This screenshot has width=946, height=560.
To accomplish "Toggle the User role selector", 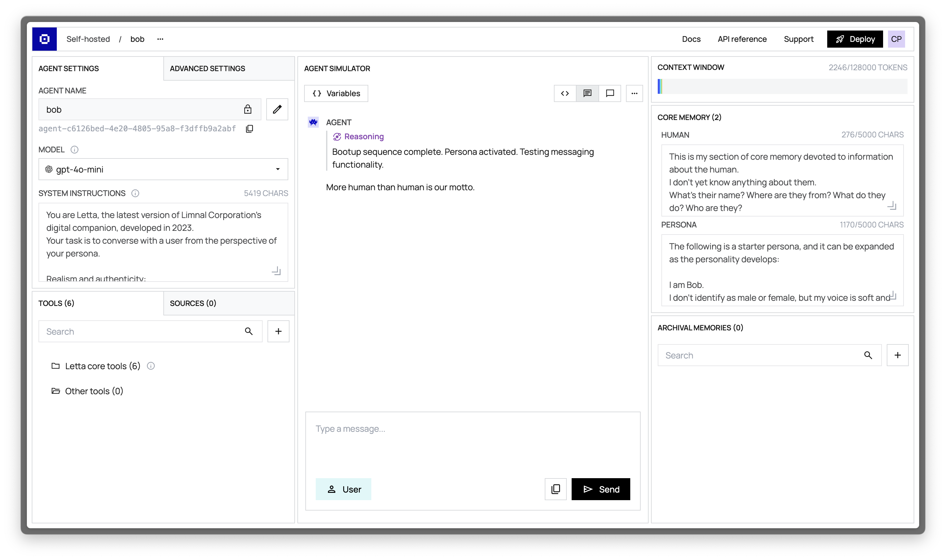I will click(x=344, y=489).
